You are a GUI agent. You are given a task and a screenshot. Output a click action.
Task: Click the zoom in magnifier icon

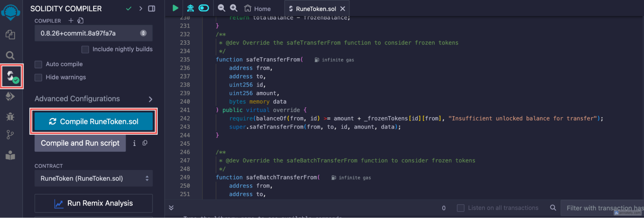tap(234, 8)
